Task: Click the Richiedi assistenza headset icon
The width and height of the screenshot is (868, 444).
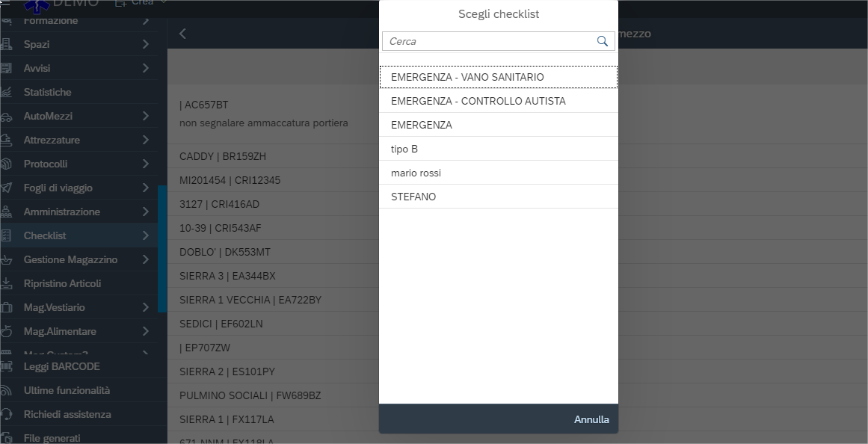Action: click(x=7, y=415)
